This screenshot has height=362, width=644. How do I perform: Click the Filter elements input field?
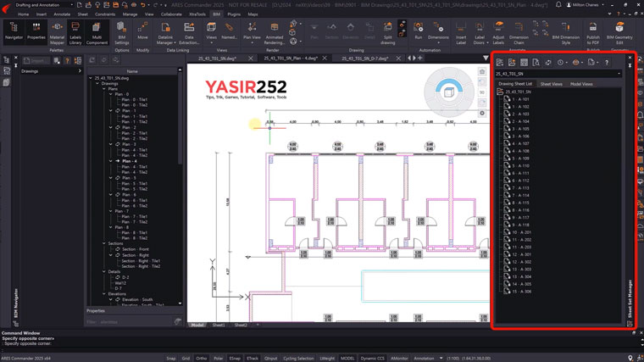pyautogui.click(x=130, y=322)
